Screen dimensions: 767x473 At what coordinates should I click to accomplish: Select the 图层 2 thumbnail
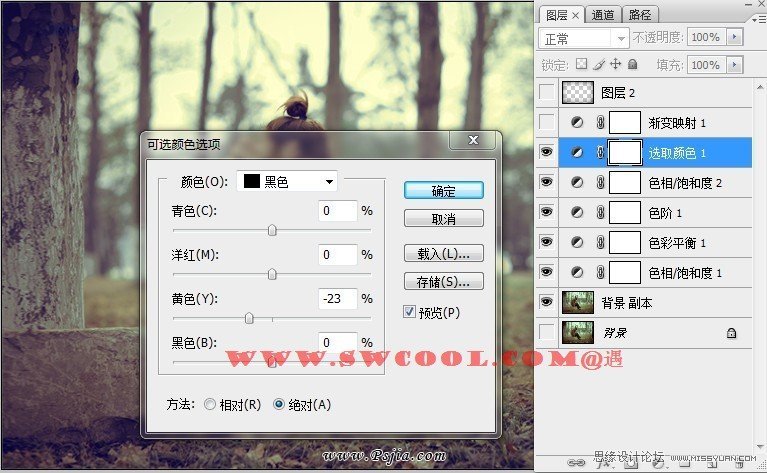(x=578, y=92)
